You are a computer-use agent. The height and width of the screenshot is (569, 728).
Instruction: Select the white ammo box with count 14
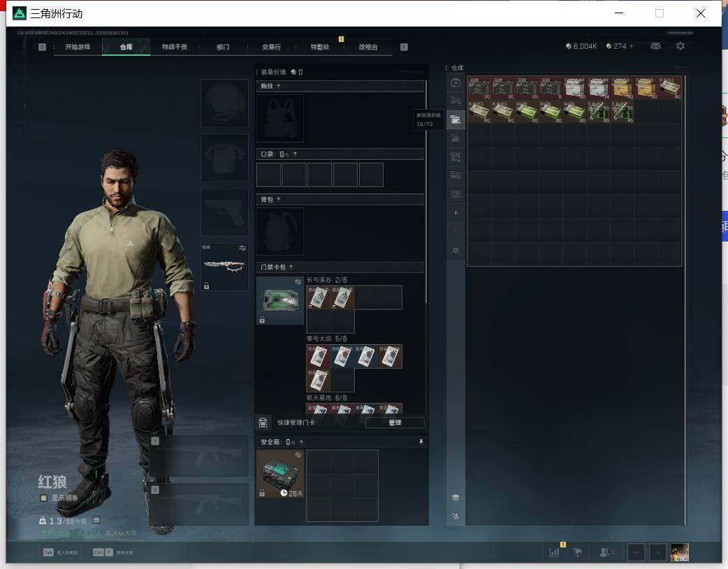click(x=599, y=88)
